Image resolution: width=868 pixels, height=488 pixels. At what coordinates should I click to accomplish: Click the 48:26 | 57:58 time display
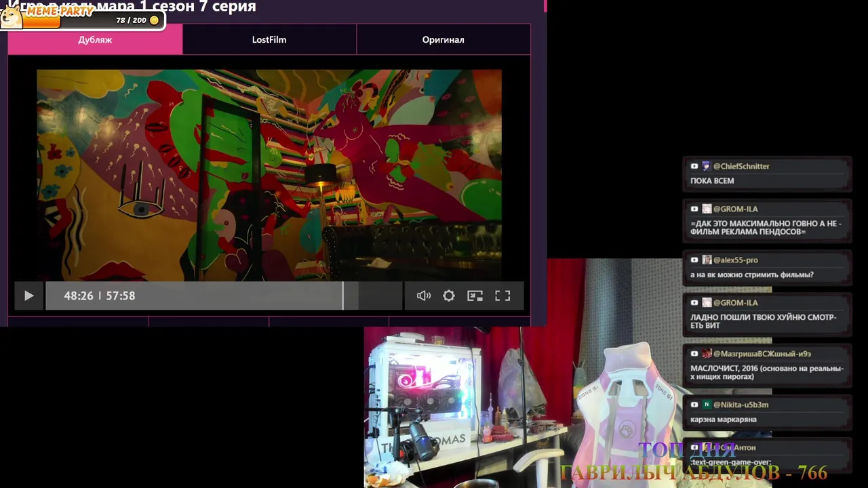pyautogui.click(x=99, y=296)
